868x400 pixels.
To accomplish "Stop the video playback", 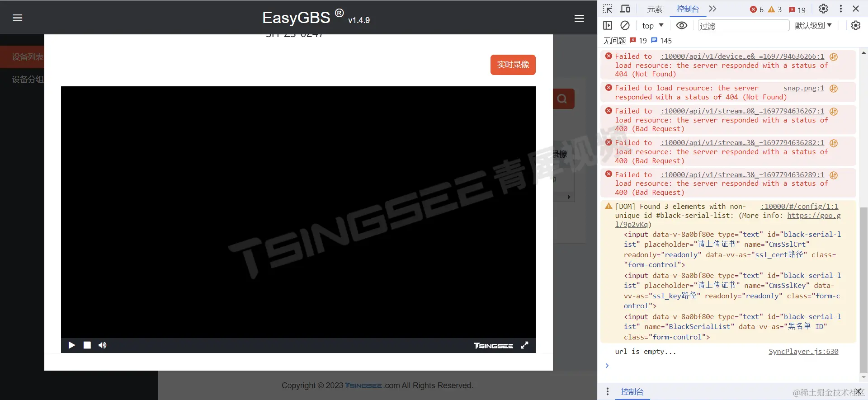I will 87,345.
